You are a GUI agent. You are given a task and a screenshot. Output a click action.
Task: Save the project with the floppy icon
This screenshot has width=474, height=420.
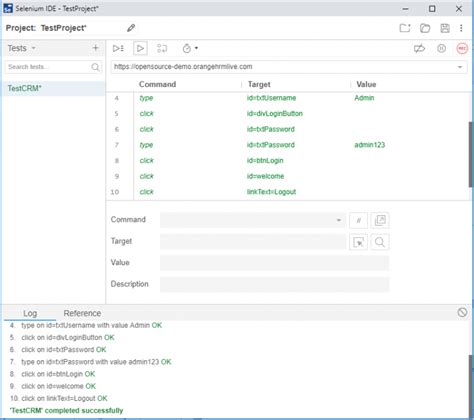click(445, 28)
